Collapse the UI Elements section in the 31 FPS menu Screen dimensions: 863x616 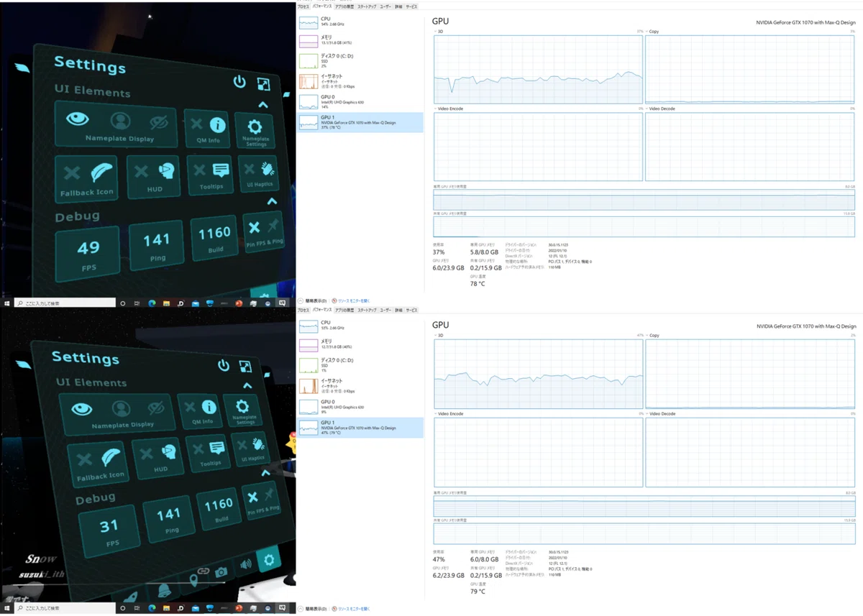tap(247, 386)
